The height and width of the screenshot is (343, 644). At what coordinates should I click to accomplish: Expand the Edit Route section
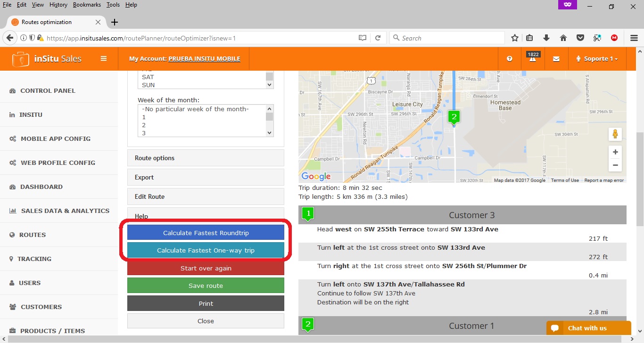(x=206, y=197)
